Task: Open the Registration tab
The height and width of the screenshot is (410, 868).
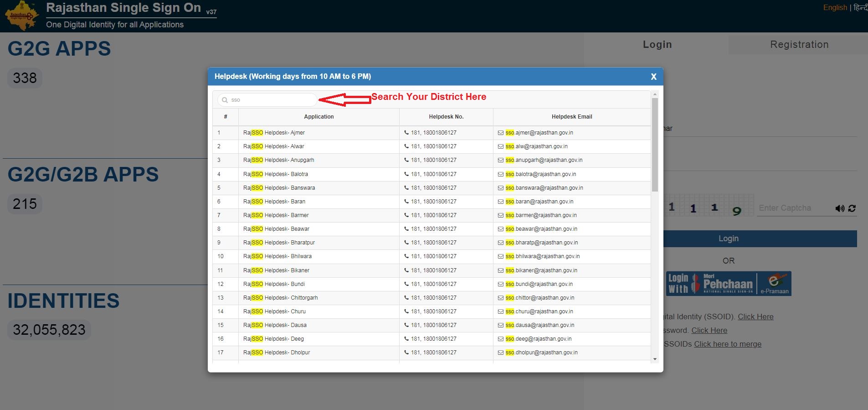Action: (799, 45)
